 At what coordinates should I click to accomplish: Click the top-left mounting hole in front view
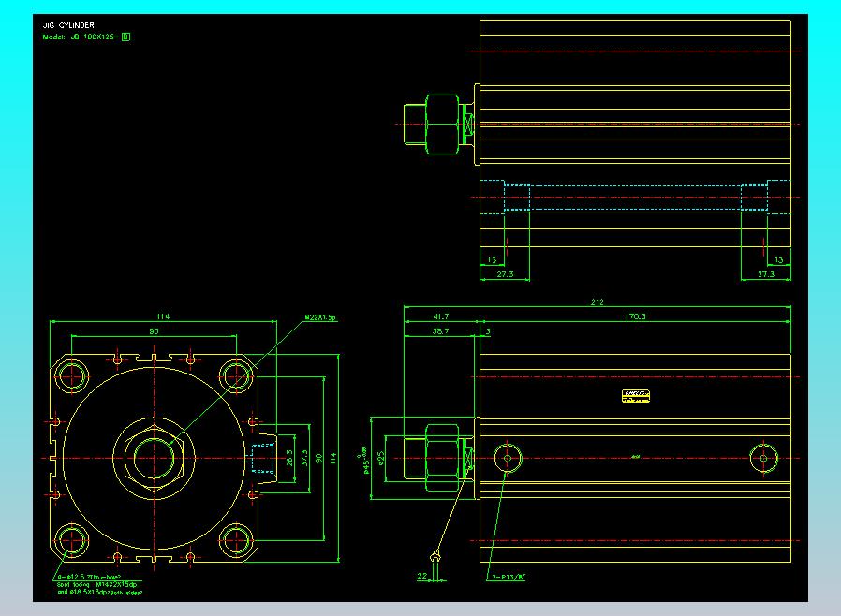coord(72,375)
